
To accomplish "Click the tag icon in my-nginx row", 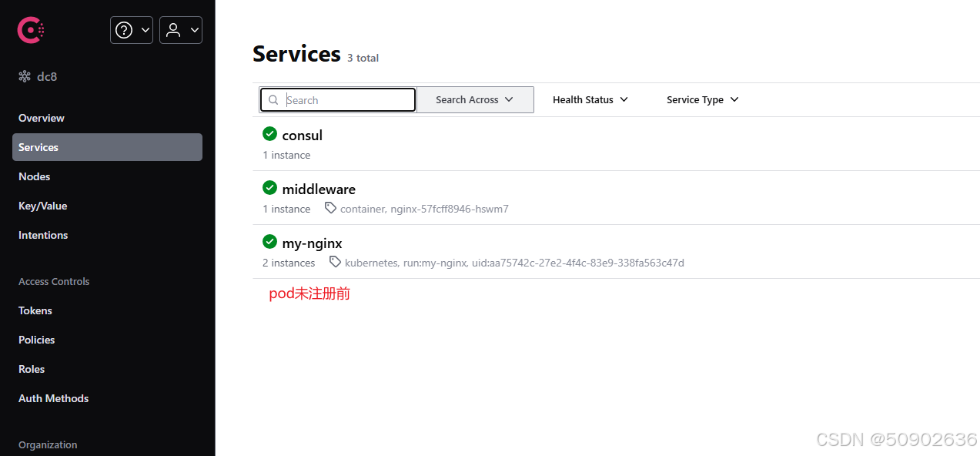I will point(335,262).
